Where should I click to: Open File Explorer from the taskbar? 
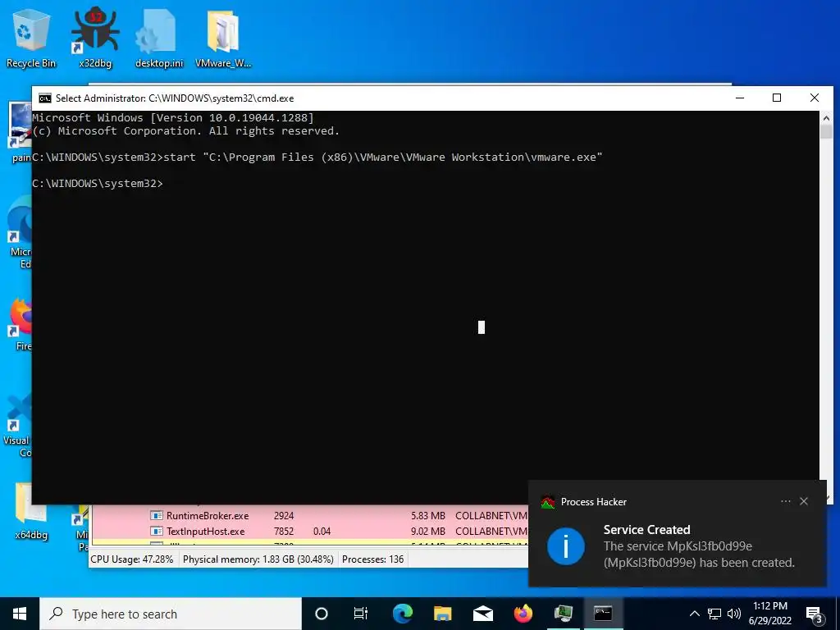(442, 614)
